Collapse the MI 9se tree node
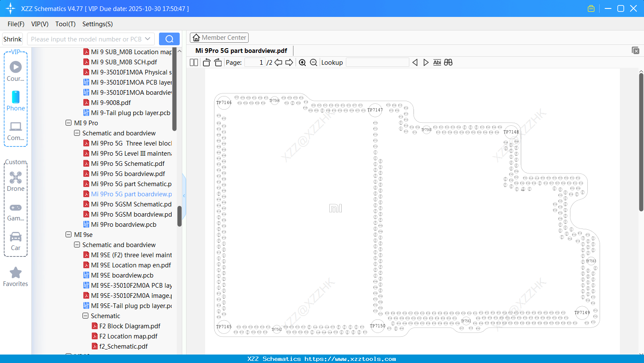The height and width of the screenshot is (363, 644). [69, 234]
